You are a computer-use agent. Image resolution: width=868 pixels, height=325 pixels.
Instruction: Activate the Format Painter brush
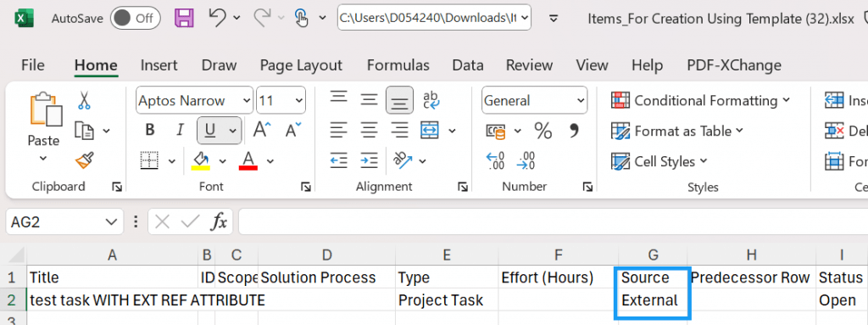click(x=84, y=161)
